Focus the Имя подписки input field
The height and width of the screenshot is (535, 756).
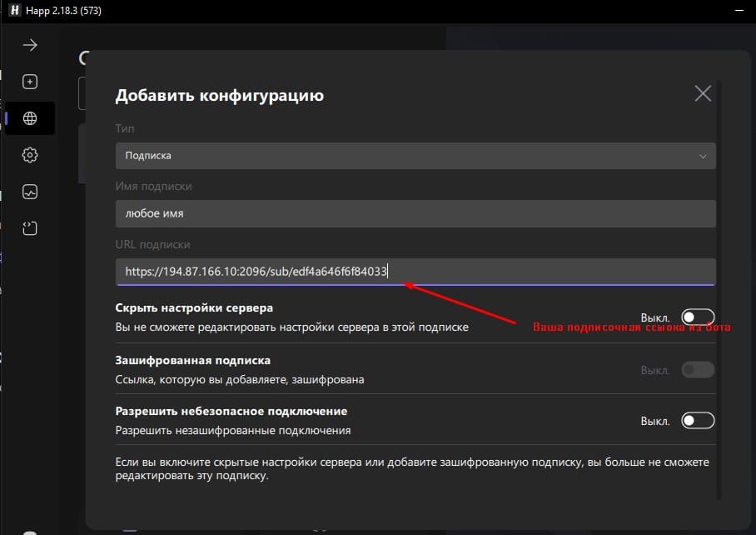pos(415,213)
